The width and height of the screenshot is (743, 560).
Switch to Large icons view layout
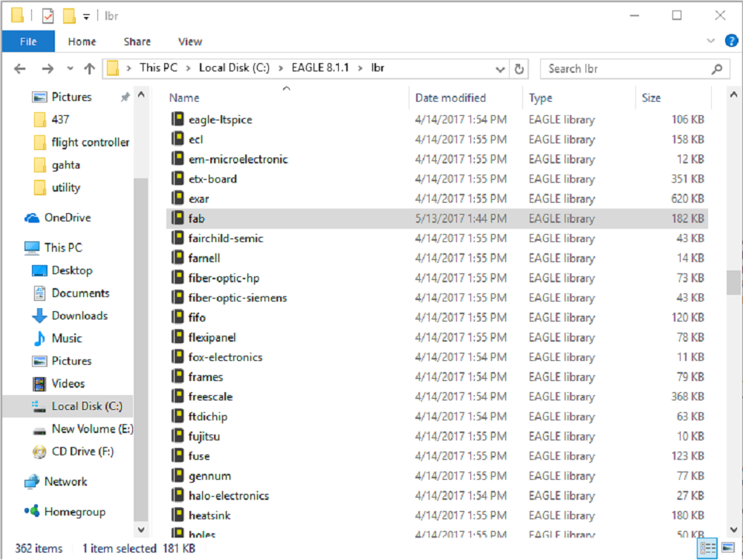728,548
